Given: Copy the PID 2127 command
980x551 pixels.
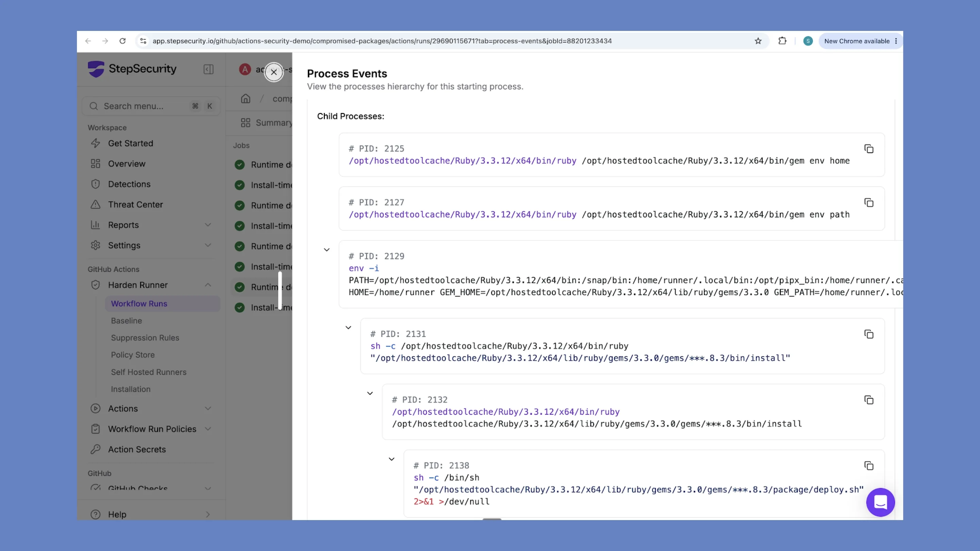Looking at the screenshot, I should tap(868, 203).
